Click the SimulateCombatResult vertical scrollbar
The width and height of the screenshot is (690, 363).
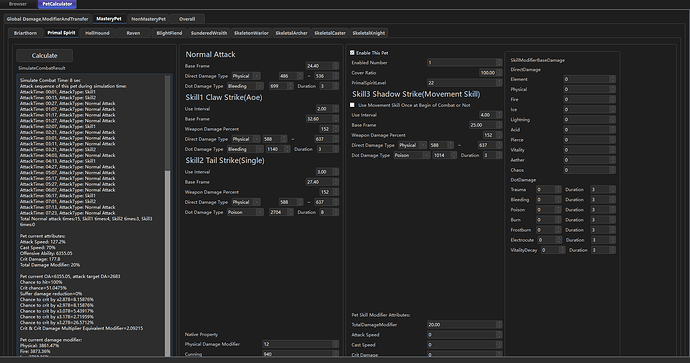(x=167, y=216)
